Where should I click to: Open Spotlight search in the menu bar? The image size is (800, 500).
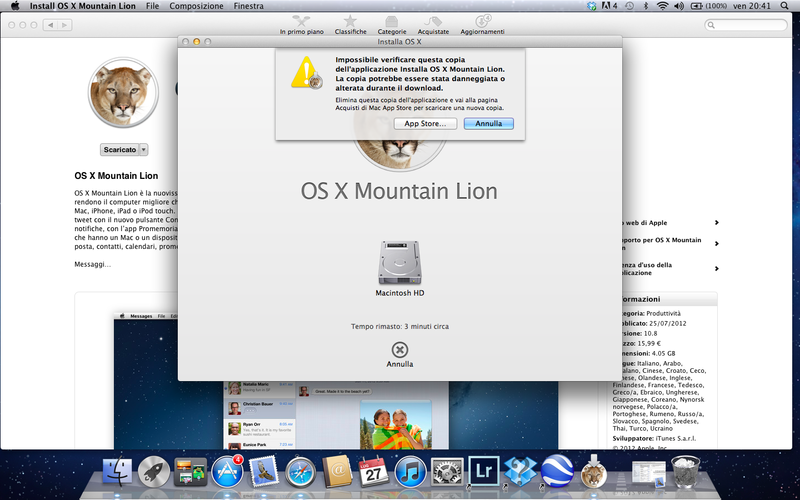click(x=784, y=6)
